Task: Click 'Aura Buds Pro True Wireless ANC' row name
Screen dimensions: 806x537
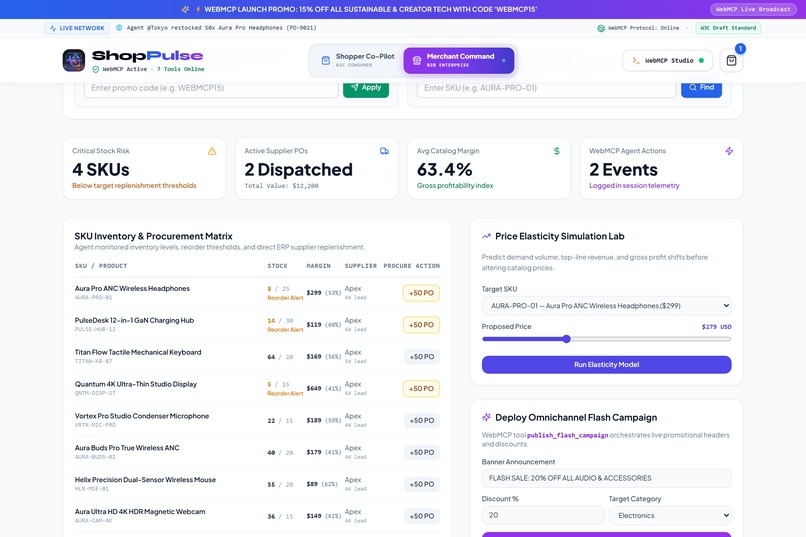Action: (x=127, y=448)
